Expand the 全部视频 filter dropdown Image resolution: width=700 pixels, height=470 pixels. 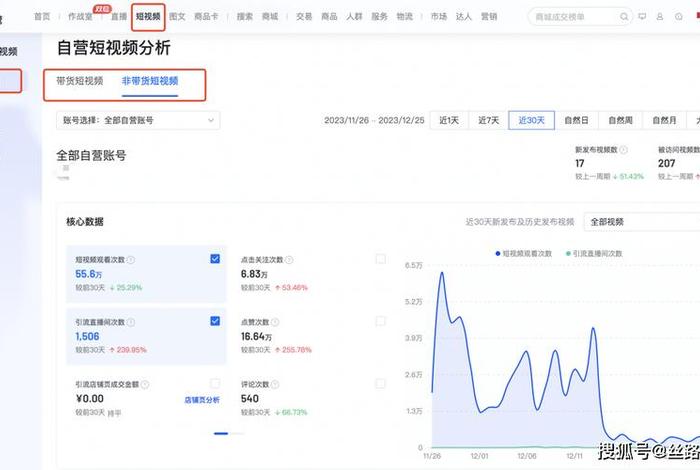coord(640,222)
